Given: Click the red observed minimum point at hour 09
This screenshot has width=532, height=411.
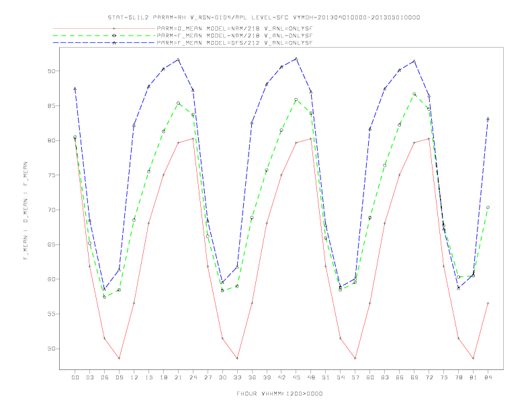Looking at the screenshot, I should [119, 358].
